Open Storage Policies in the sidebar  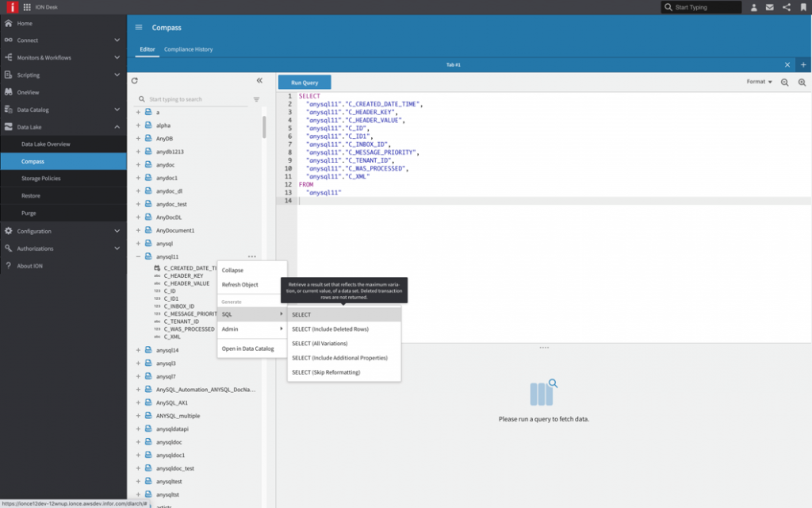41,178
